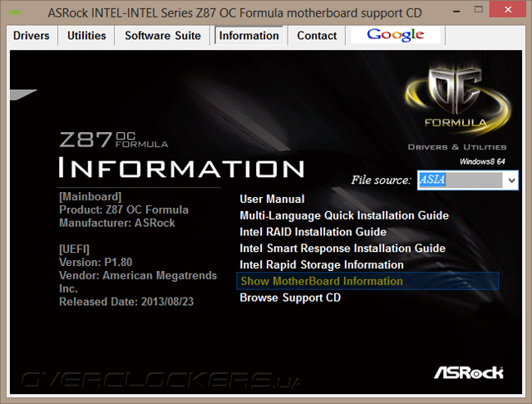Screen dimensions: 532x404
Task: Click the text 'Version: P1.80'
Action: pyautogui.click(x=96, y=262)
